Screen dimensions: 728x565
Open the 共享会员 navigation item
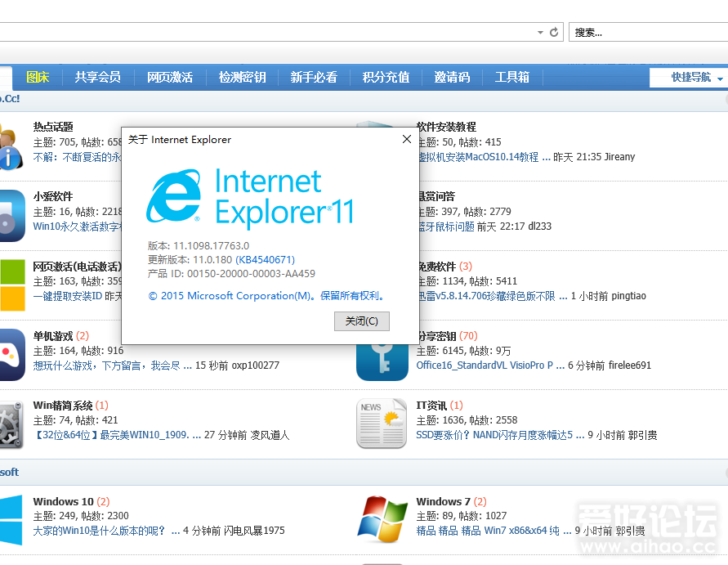(97, 78)
